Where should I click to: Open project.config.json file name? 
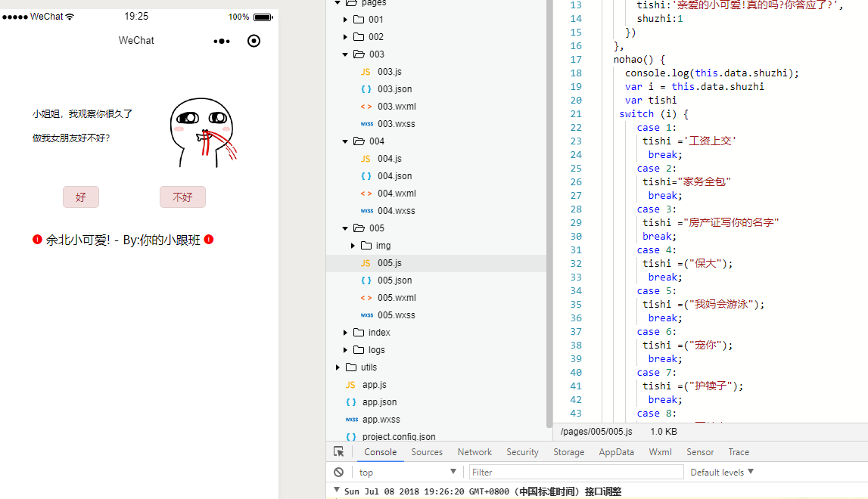pyautogui.click(x=399, y=436)
